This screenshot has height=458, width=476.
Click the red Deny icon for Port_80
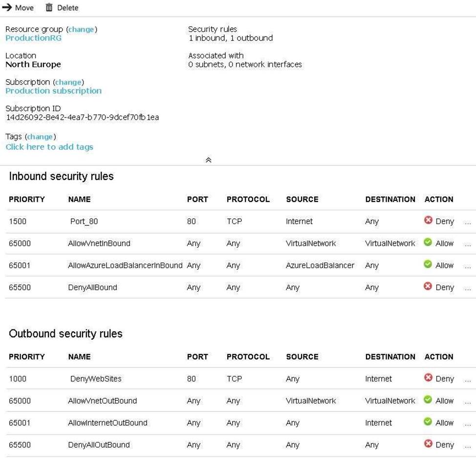coord(428,220)
